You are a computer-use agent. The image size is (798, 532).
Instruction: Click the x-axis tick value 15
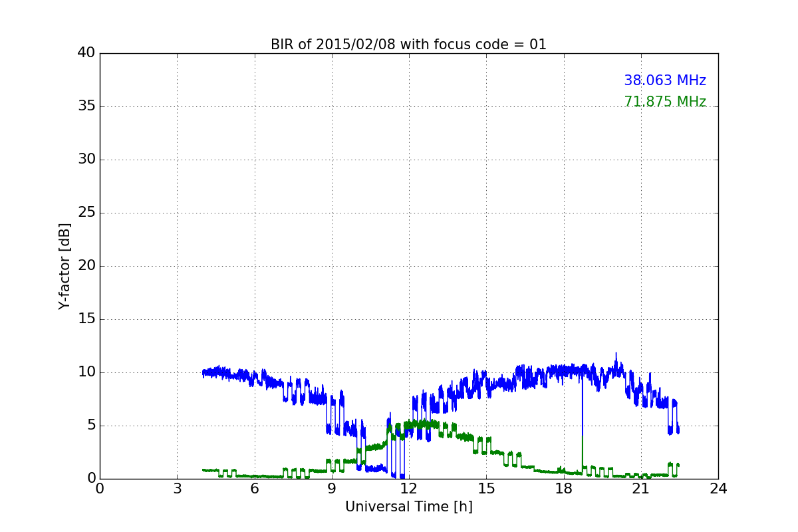[x=486, y=488]
